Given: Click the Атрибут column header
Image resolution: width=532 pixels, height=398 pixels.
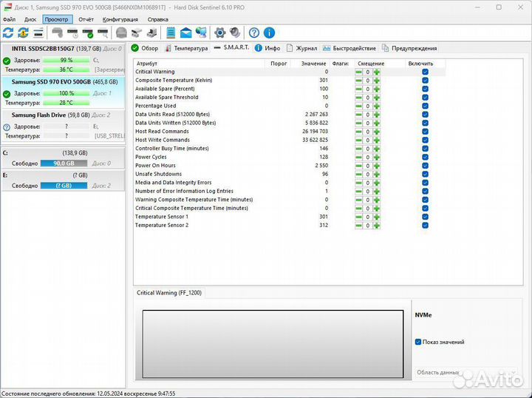Looking at the screenshot, I should [199, 64].
